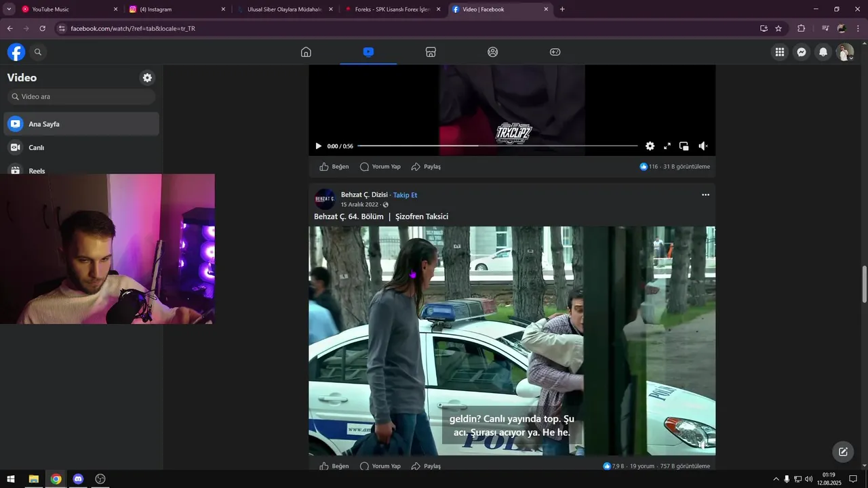Screen dimensions: 868x488
Task: Click the address bar URL
Action: 133,28
